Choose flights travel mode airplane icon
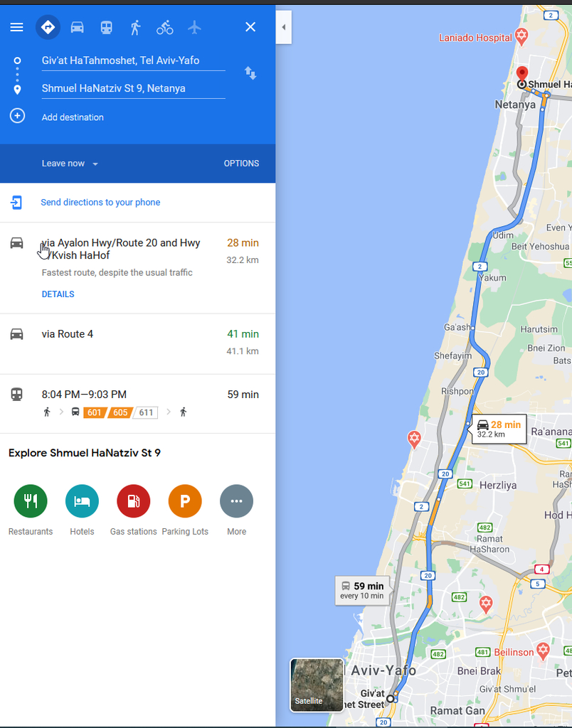The height and width of the screenshot is (728, 572). 194,28
